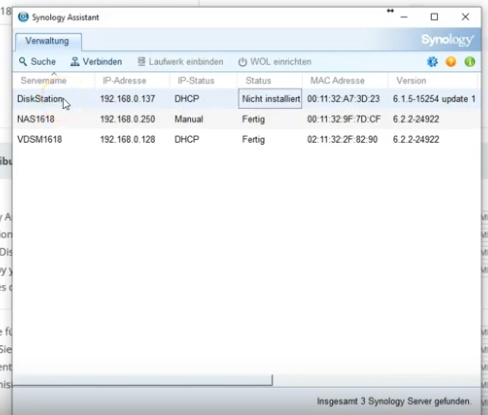Click IP address 192.168.0.128

click(127, 139)
